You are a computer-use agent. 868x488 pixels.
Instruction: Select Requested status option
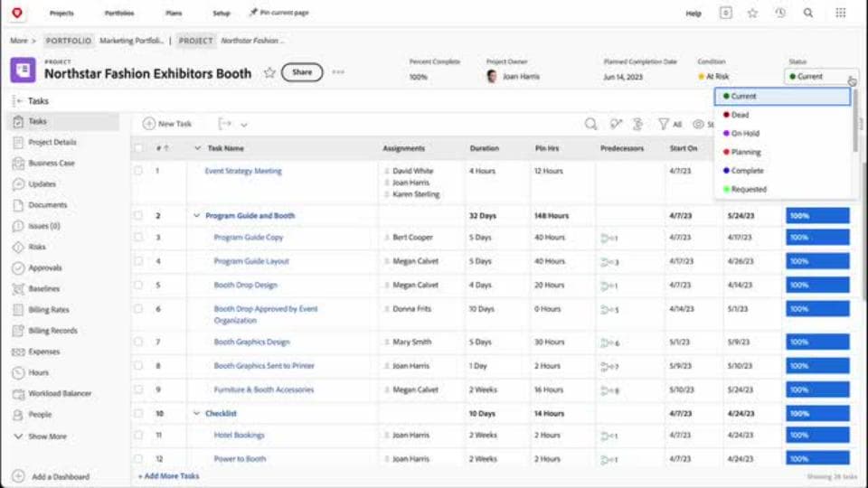point(783,189)
